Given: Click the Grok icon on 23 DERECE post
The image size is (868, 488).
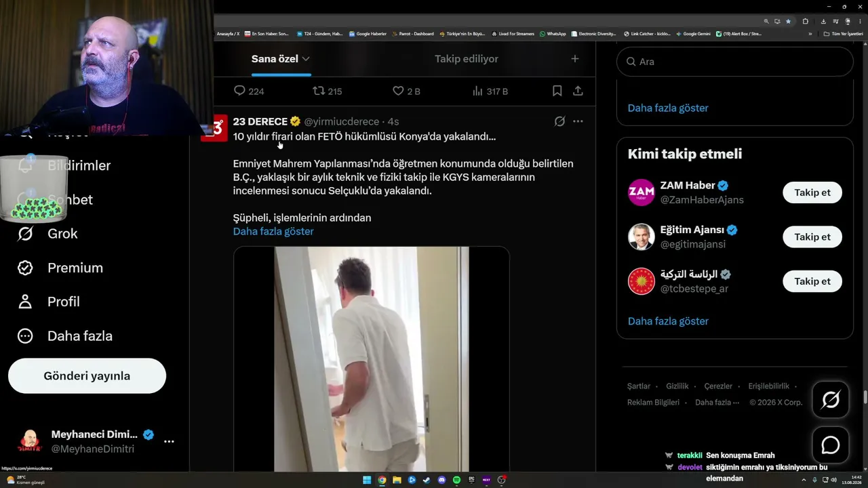Looking at the screenshot, I should [559, 121].
